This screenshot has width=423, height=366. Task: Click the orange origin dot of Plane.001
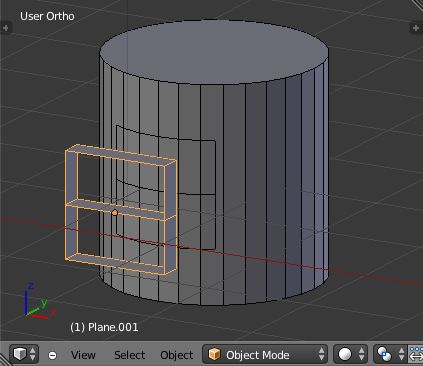[x=114, y=213]
